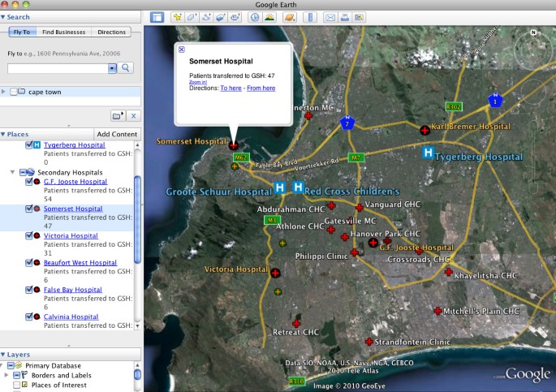Image resolution: width=556 pixels, height=392 pixels.
Task: Click the Zoom in link in balloon
Action: (x=198, y=82)
